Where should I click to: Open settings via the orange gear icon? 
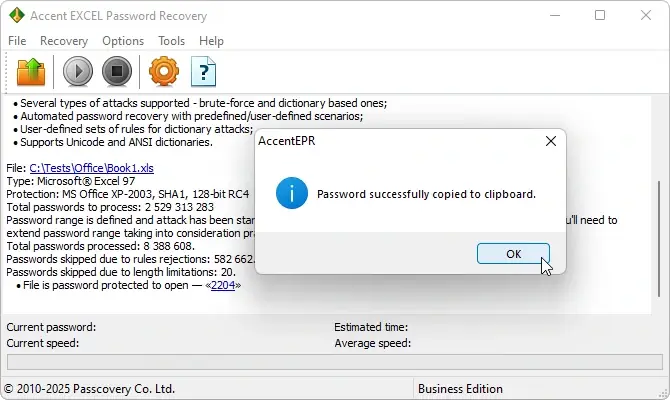tap(164, 71)
